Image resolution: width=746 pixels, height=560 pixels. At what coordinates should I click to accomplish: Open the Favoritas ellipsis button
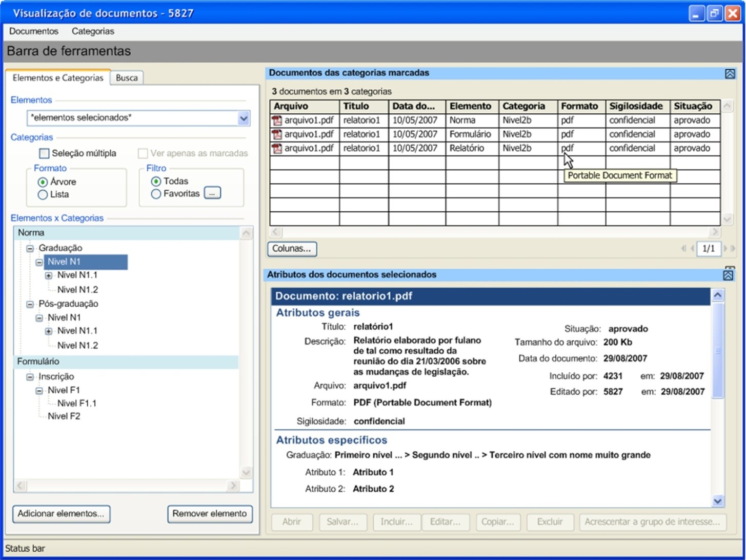[212, 193]
